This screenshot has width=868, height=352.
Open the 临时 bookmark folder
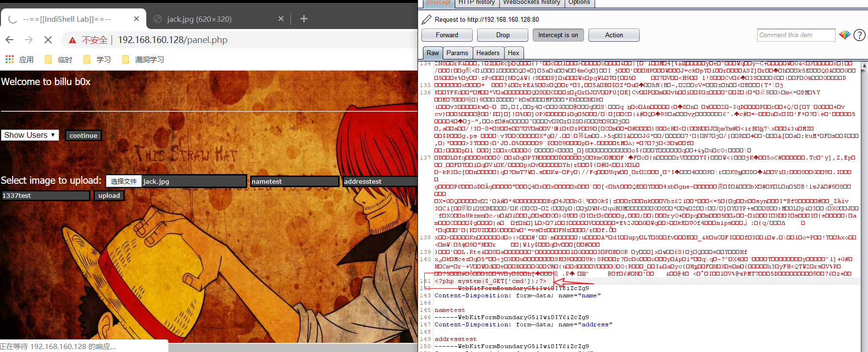pos(58,59)
